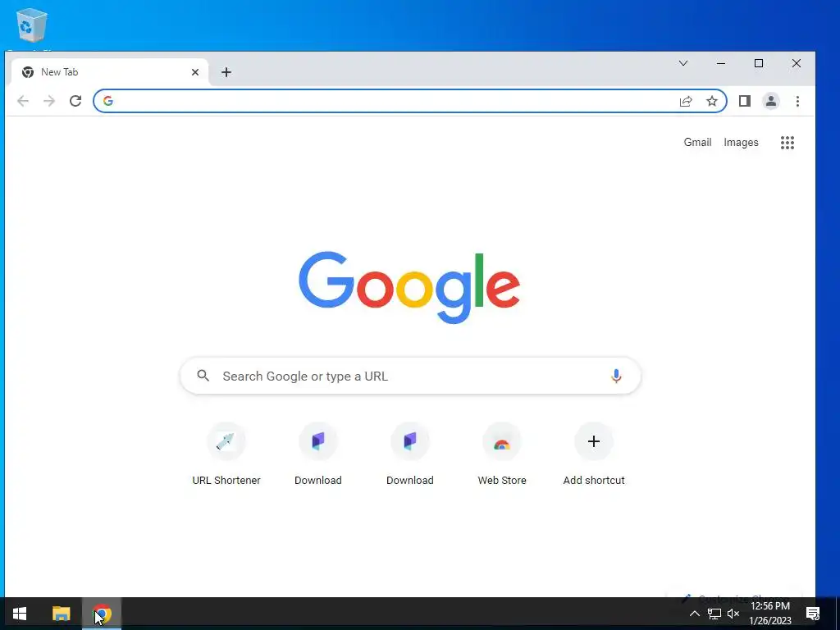Open the side panel icon
The image size is (840, 630).
745,101
